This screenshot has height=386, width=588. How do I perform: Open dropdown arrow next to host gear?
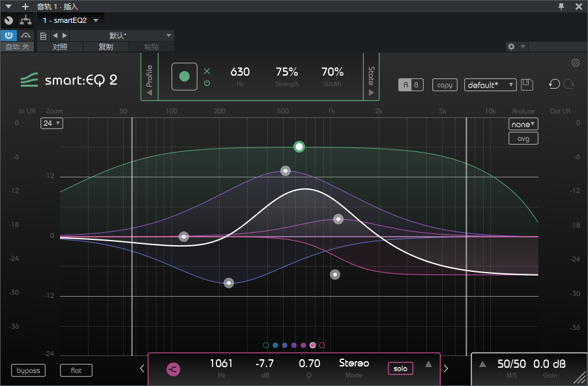pos(523,46)
